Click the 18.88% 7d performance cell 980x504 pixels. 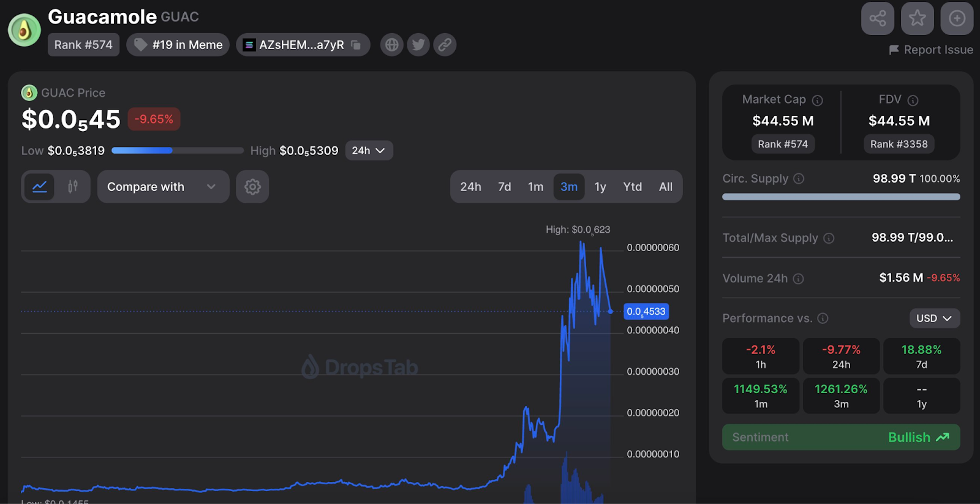pyautogui.click(x=921, y=356)
